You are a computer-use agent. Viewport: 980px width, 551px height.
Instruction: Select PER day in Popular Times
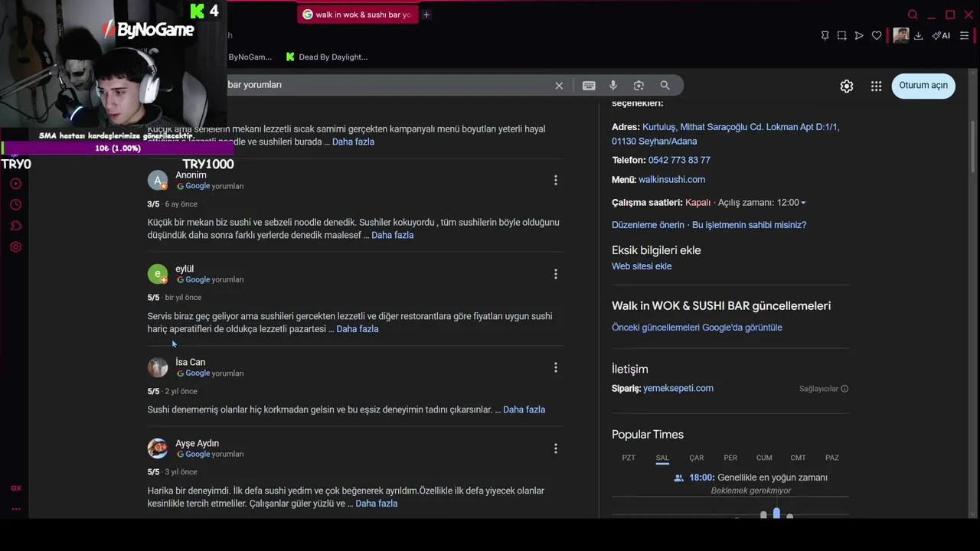tap(730, 458)
